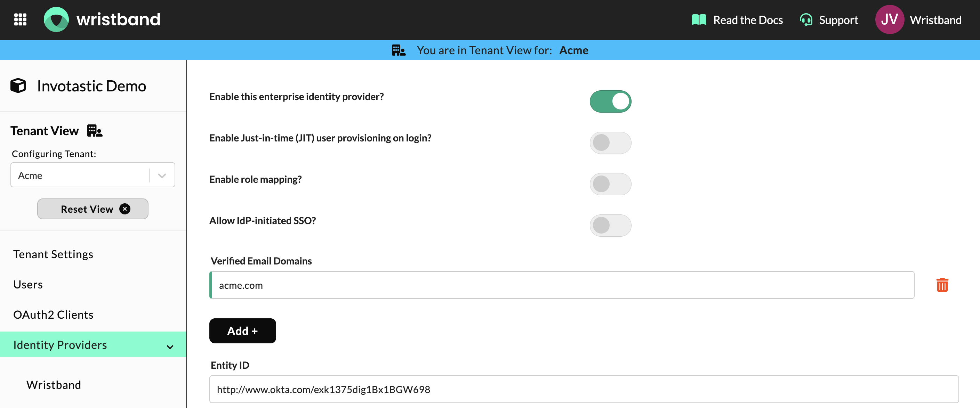Screen dimensions: 980x408
Task: Click the Entity ID input field
Action: [584, 389]
